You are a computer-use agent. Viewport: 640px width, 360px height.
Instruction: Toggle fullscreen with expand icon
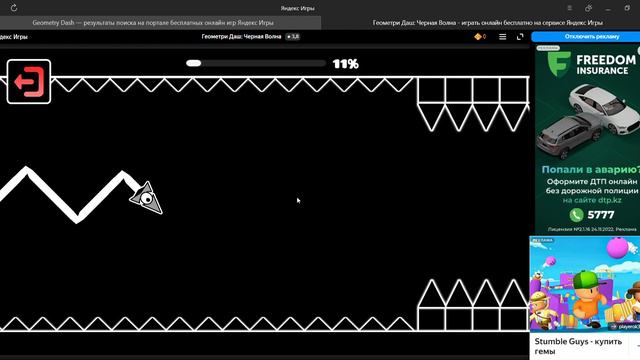[520, 37]
